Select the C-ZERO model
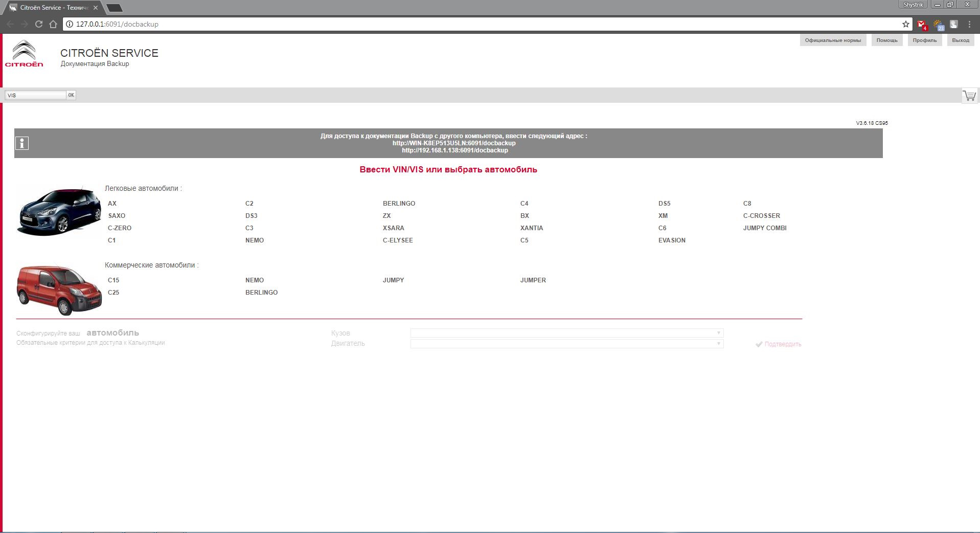 (120, 228)
